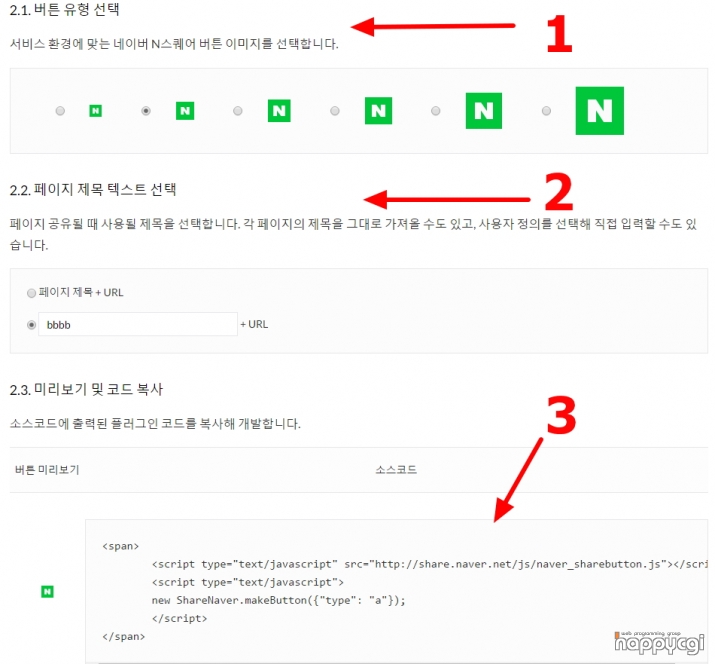Click the closing </span> tag in code
This screenshot has height=664, width=715.
coord(124,637)
